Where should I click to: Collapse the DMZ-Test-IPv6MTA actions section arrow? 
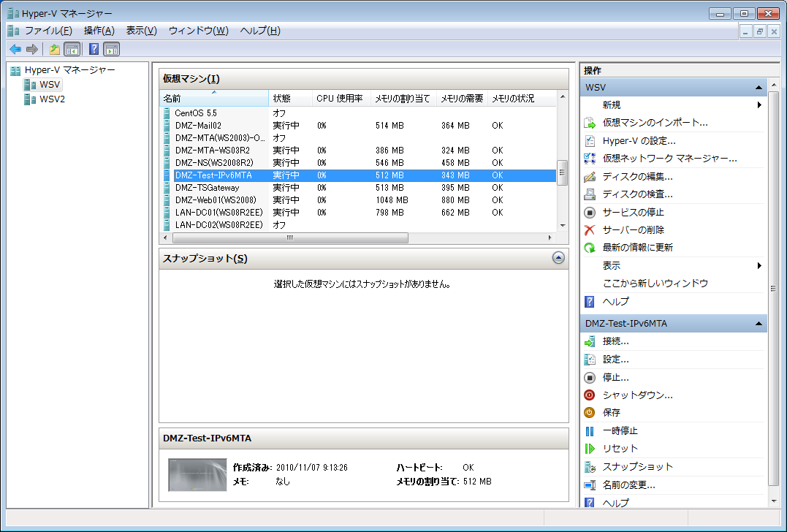(759, 324)
